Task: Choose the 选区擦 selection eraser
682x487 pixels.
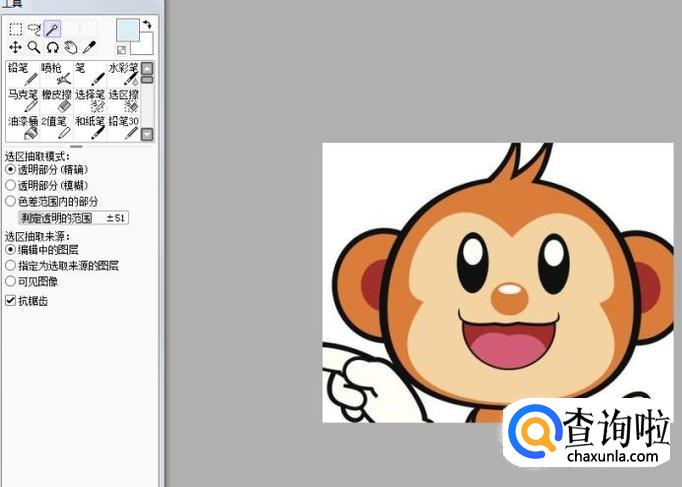Action: [x=123, y=100]
